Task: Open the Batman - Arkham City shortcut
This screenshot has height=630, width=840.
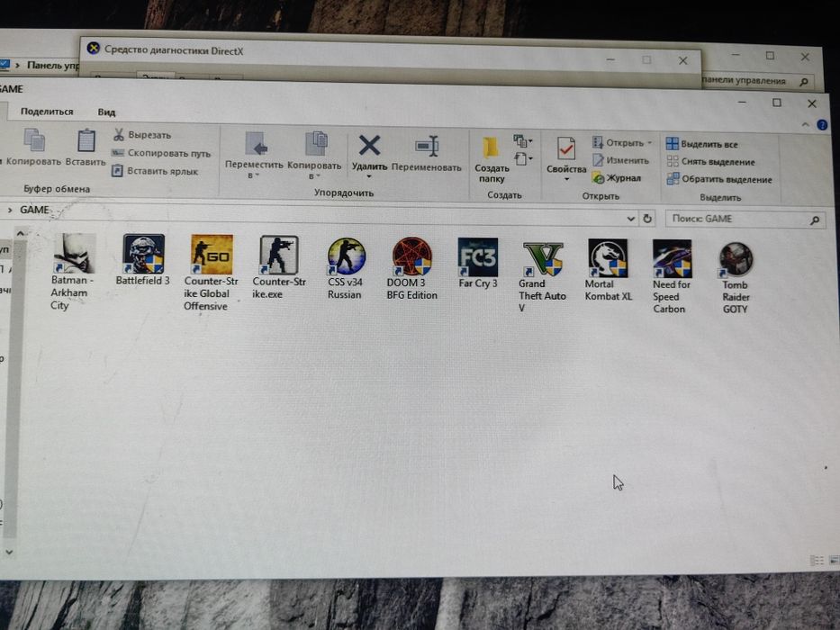Action: pos(74,272)
